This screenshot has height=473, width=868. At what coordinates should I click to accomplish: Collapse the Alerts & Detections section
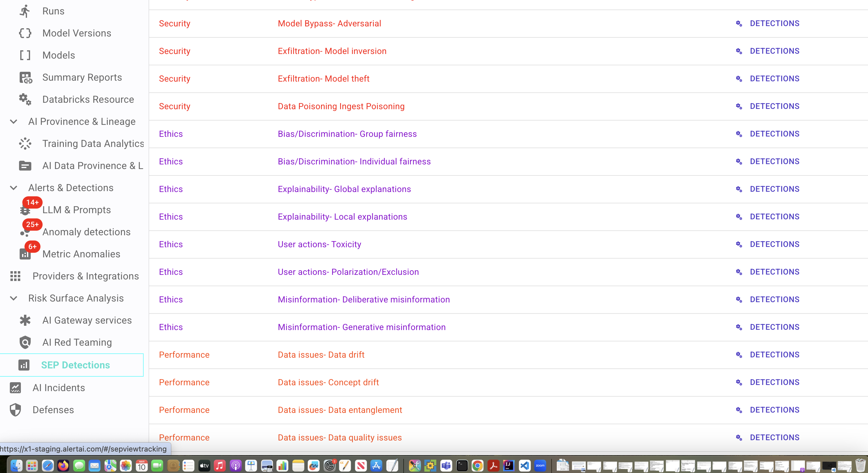point(14,188)
